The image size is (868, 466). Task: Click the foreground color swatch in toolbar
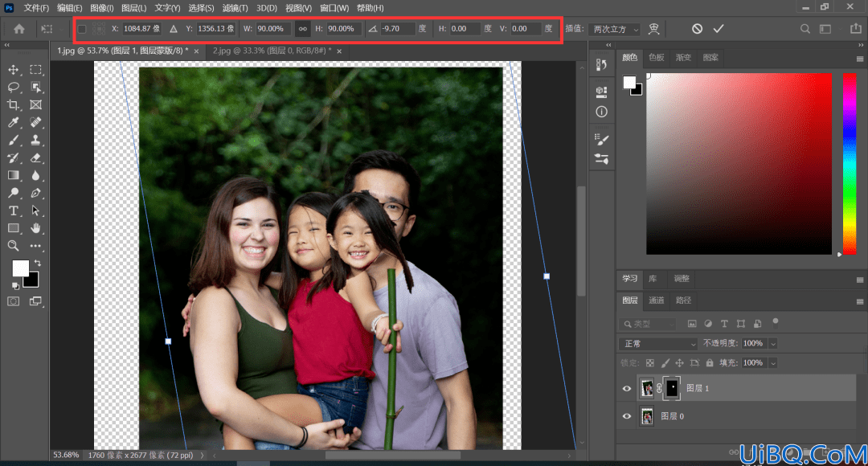coord(20,268)
